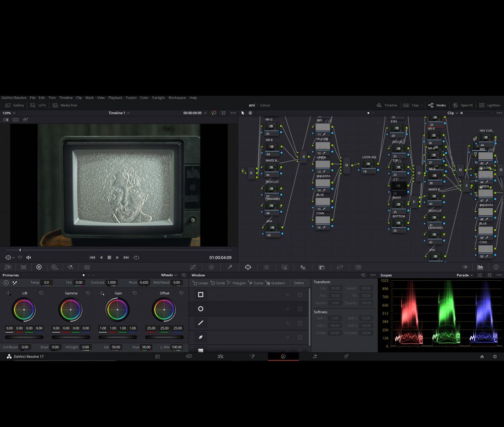Open the Fairlight page music note icon
The image size is (504, 427).
pyautogui.click(x=315, y=356)
